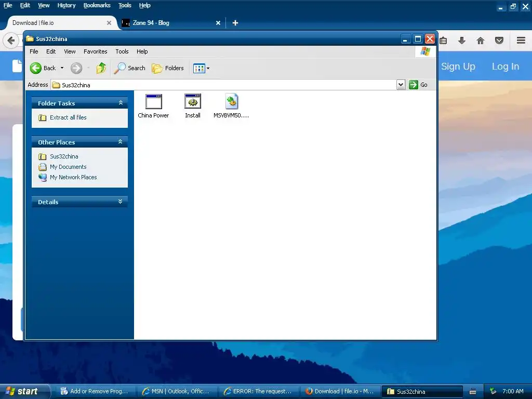Image resolution: width=532 pixels, height=399 pixels.
Task: Open the Firefox downloads arrow
Action: point(462,41)
